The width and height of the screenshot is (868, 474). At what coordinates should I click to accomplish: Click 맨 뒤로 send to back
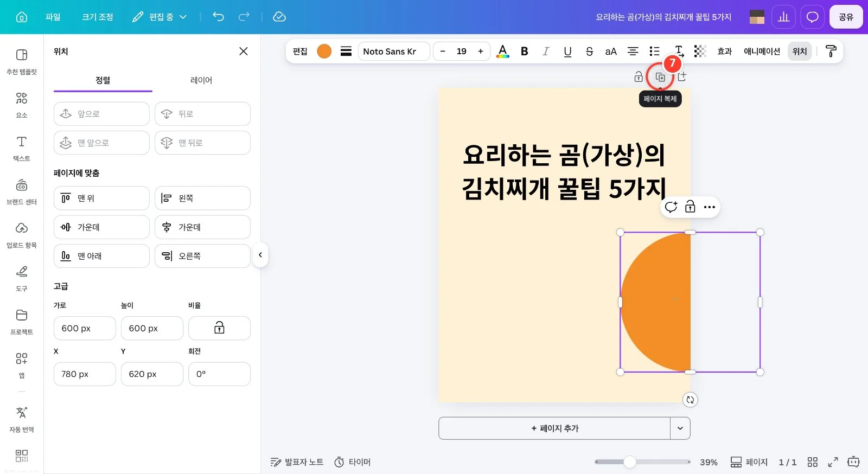pos(202,143)
